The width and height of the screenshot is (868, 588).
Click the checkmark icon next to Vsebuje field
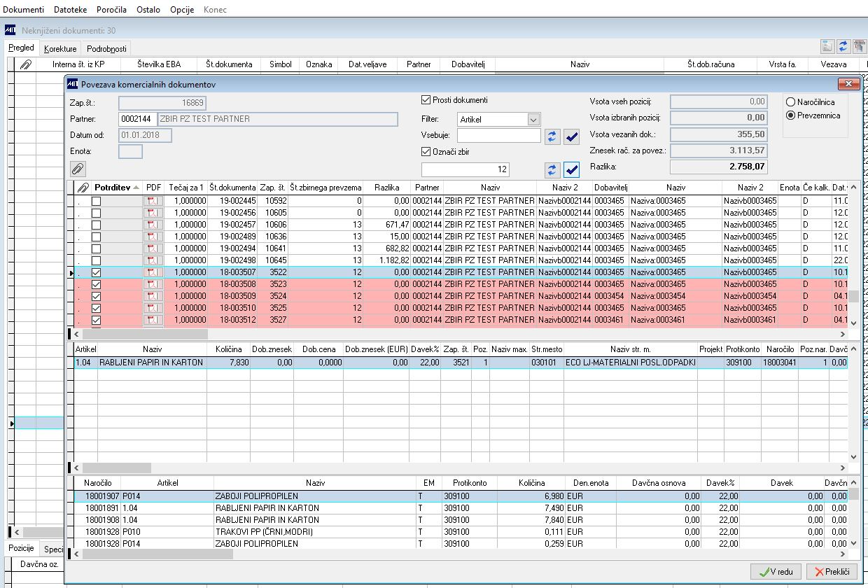(x=572, y=136)
